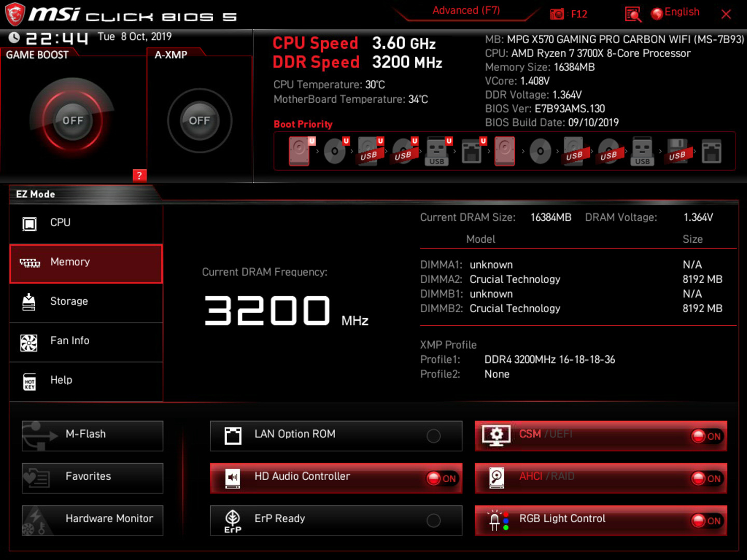Screen dimensions: 747x560
Task: Select the legacy hard disk boot icon without U badge
Action: tap(505, 151)
